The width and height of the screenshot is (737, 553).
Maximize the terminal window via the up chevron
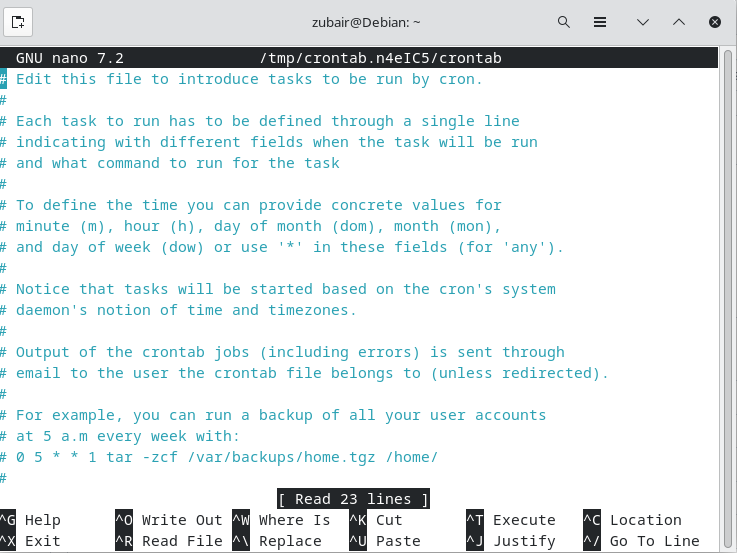click(679, 22)
